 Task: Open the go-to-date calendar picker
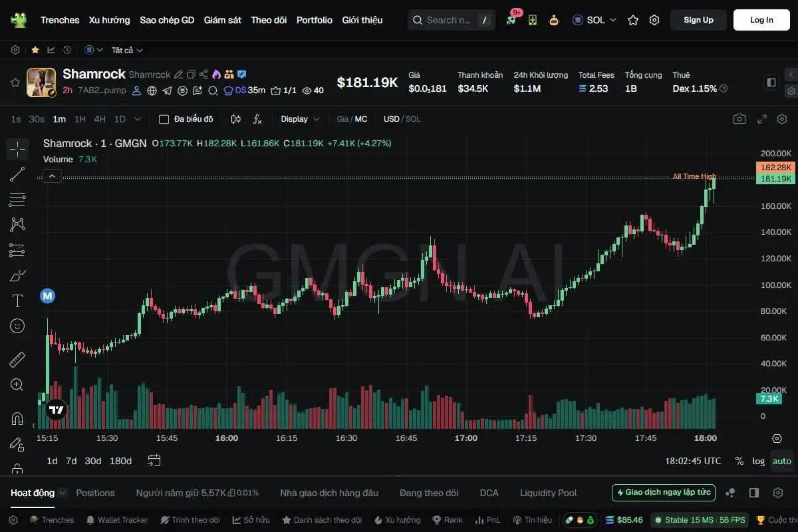click(x=154, y=461)
